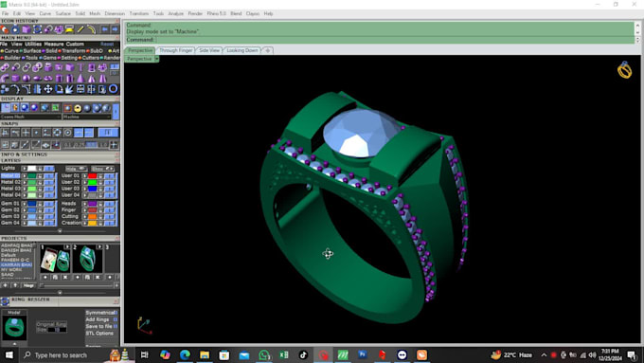Click the yellow ring icon in viewport corner
The image size is (644, 363).
click(624, 70)
